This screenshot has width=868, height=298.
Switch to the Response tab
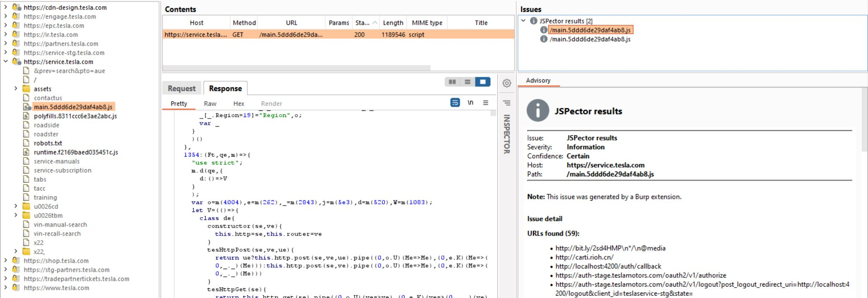[225, 89]
